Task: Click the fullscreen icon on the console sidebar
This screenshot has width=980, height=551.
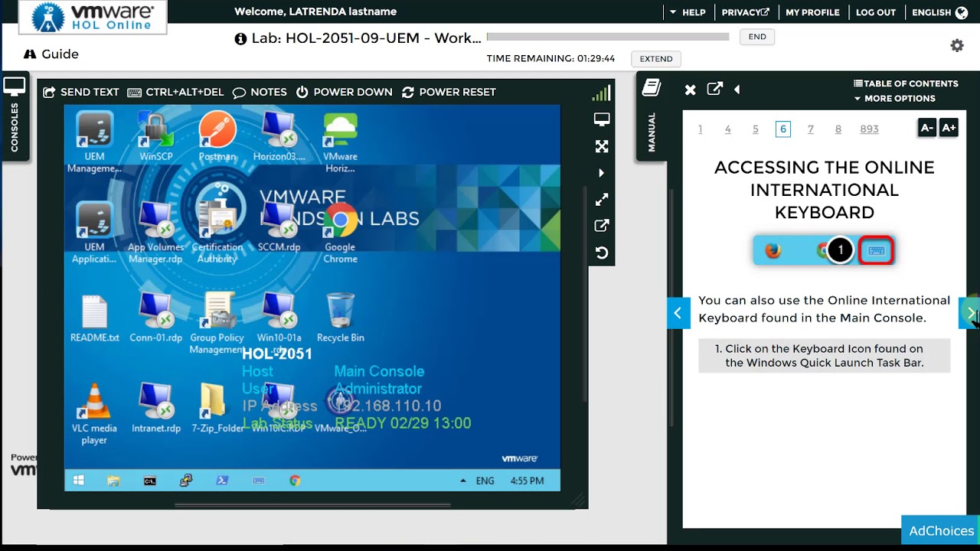Action: pyautogui.click(x=601, y=145)
